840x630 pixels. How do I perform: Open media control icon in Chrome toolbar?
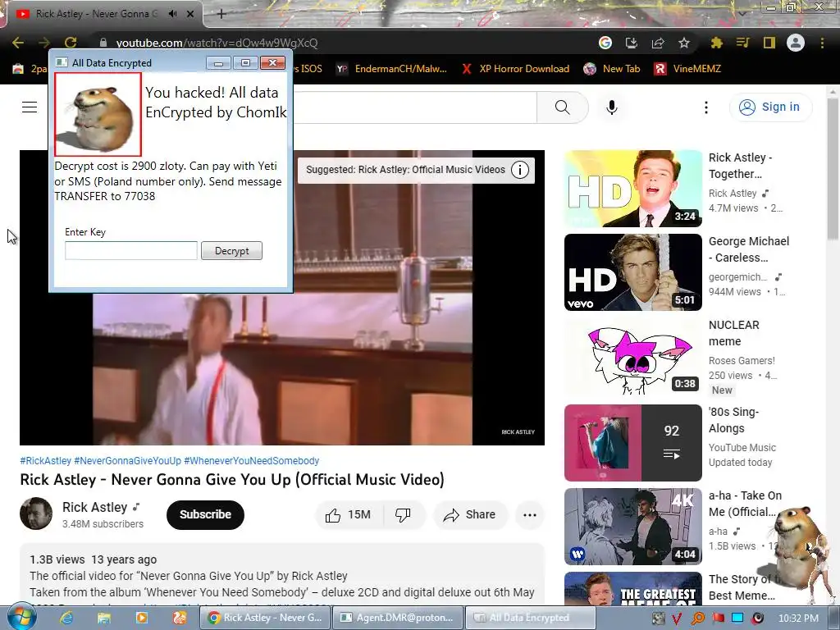click(742, 43)
